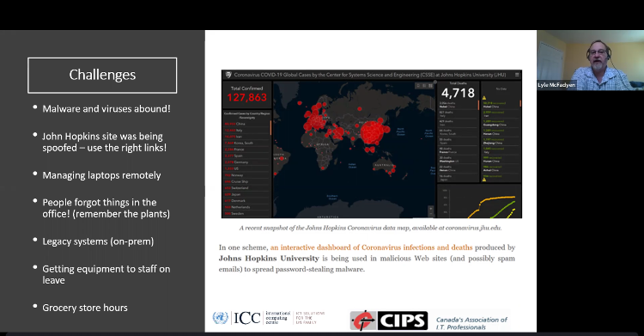The height and width of the screenshot is (336, 644).
Task: Click the Lyle McFadyen video thumbnail
Action: (x=590, y=60)
